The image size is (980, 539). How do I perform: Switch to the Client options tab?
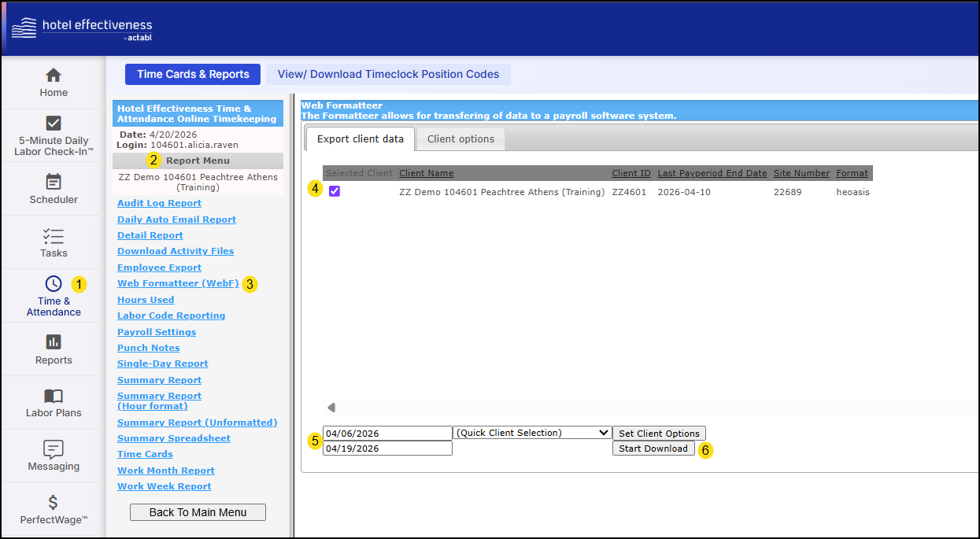tap(460, 139)
